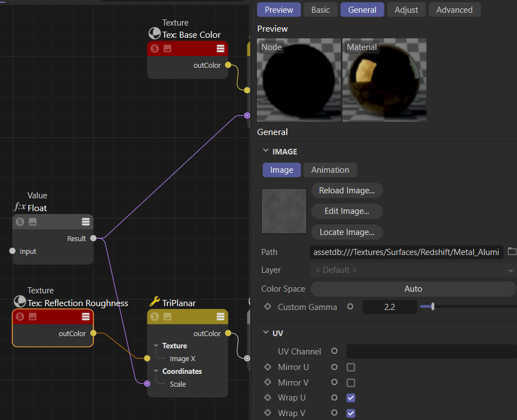The height and width of the screenshot is (420, 517).
Task: Open the Animation tab
Action: (330, 170)
